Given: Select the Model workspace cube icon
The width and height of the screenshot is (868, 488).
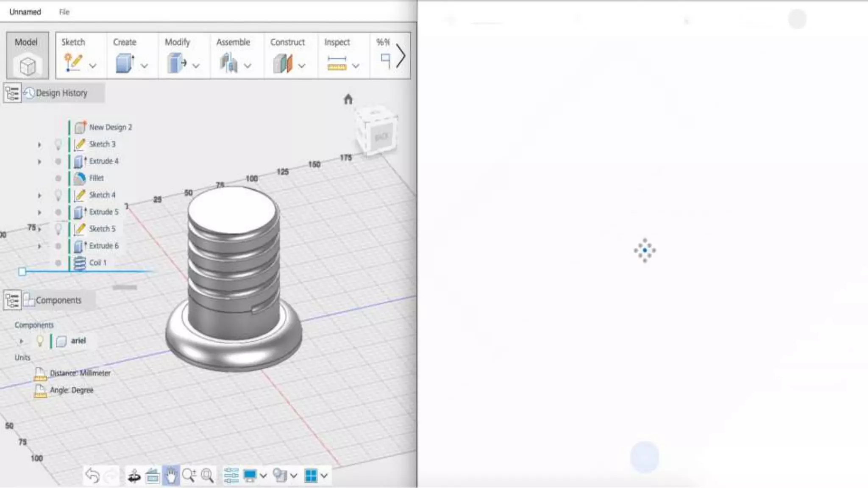Looking at the screenshot, I should [28, 66].
